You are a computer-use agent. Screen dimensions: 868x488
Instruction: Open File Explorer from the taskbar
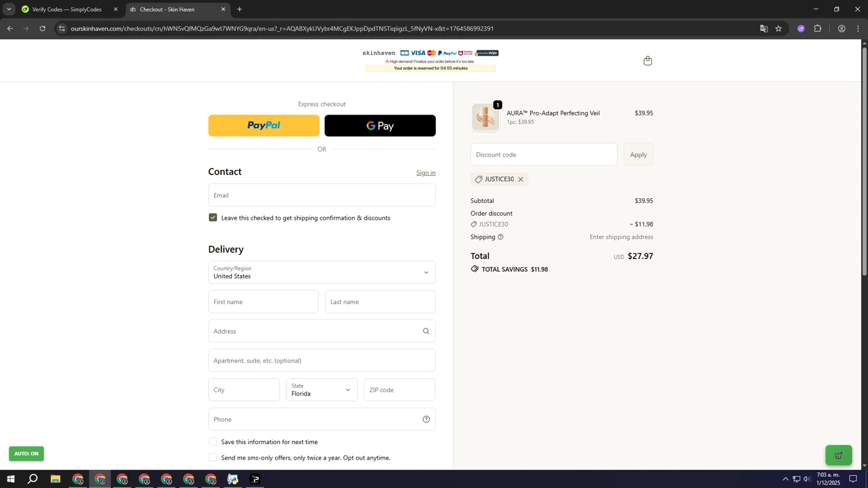56,479
